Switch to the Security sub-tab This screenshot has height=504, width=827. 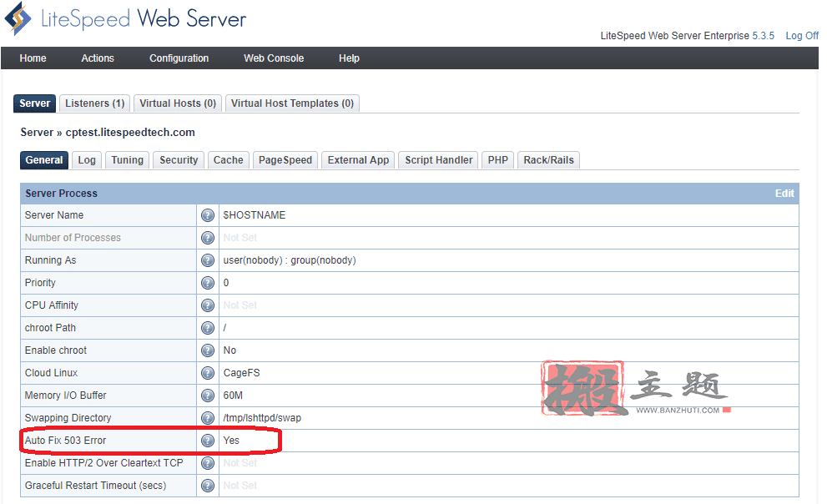179,160
